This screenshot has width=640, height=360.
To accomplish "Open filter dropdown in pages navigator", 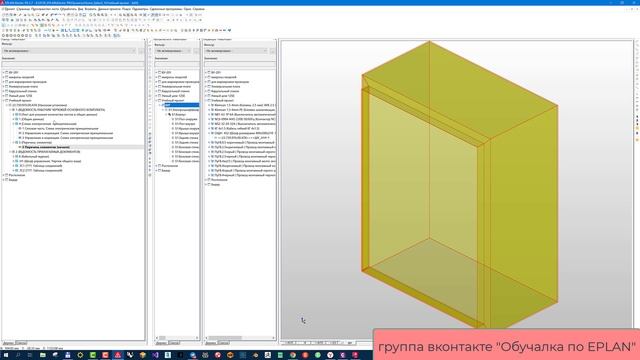I will point(69,51).
